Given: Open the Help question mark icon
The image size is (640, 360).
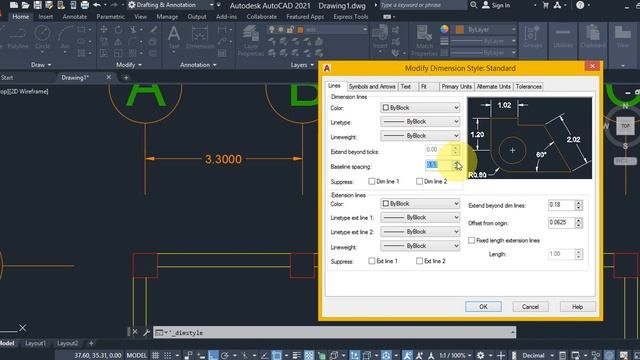Looking at the screenshot, I should (580, 5).
